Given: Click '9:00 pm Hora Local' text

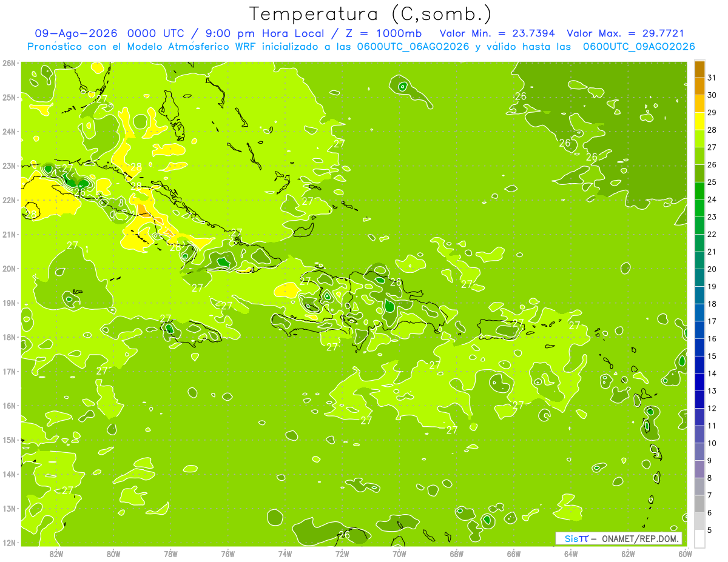Looking at the screenshot, I should 264,34.
